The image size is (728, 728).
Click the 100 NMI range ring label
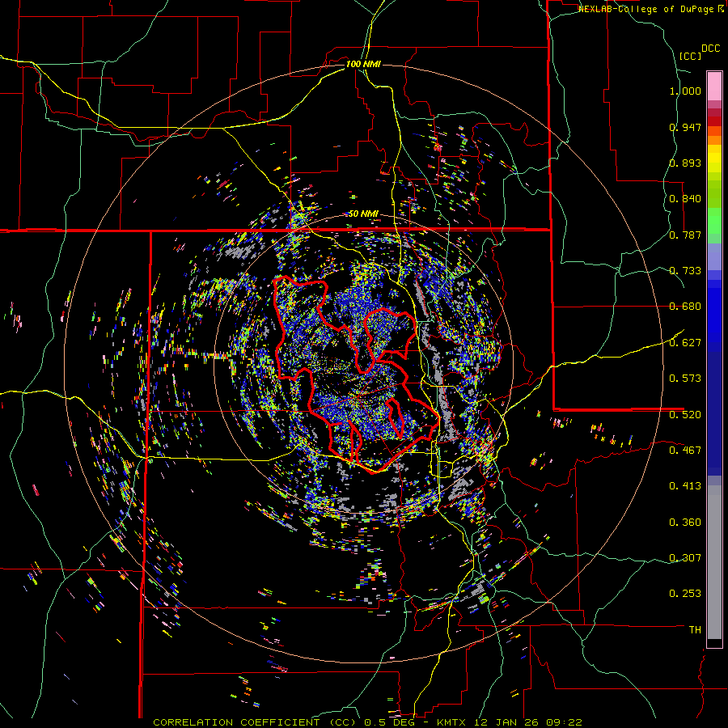[363, 64]
